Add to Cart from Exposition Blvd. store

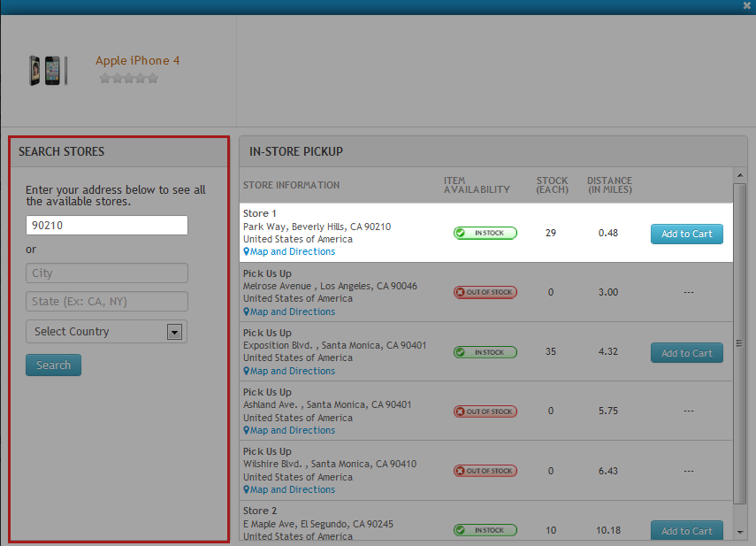pyautogui.click(x=686, y=353)
